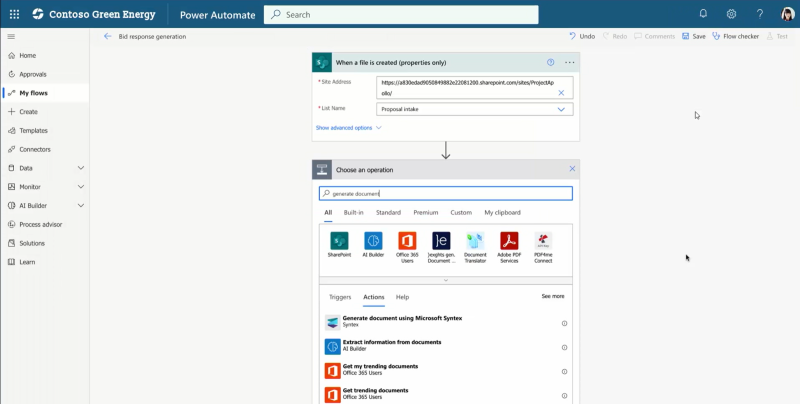Expand the connector list chevron
Viewport: 800px width, 404px height.
445,281
